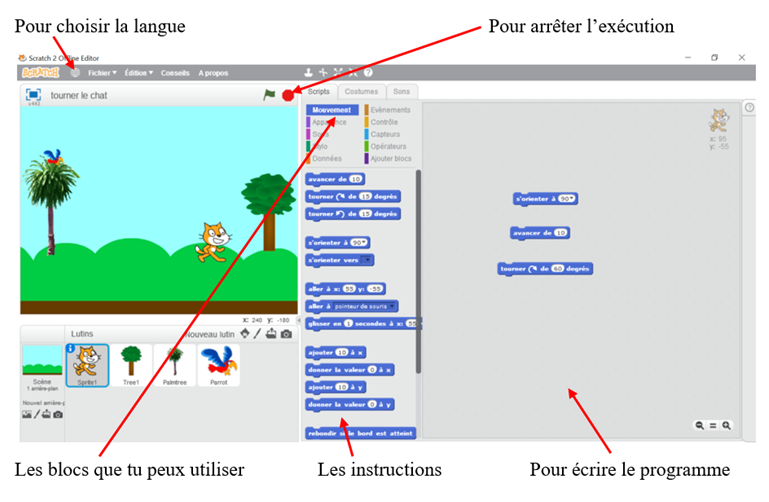Select the duplicate stamp tool icon

(309, 73)
